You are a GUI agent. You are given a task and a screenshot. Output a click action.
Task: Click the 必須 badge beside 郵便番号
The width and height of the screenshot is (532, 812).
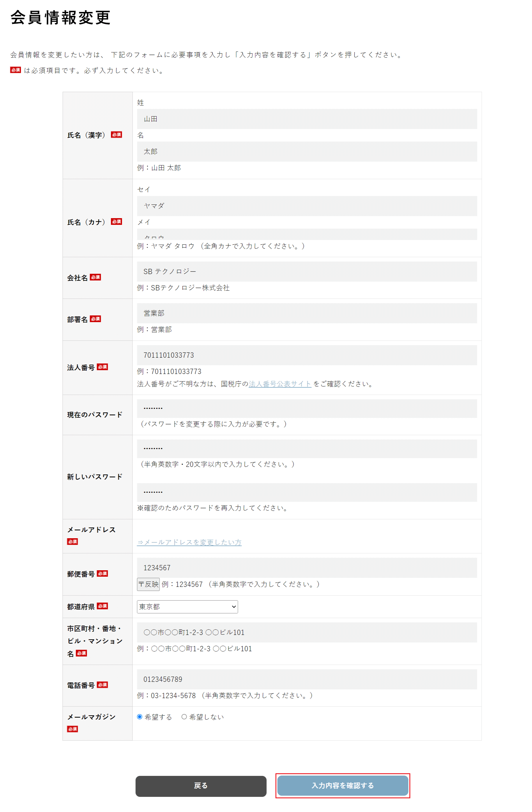coord(102,573)
